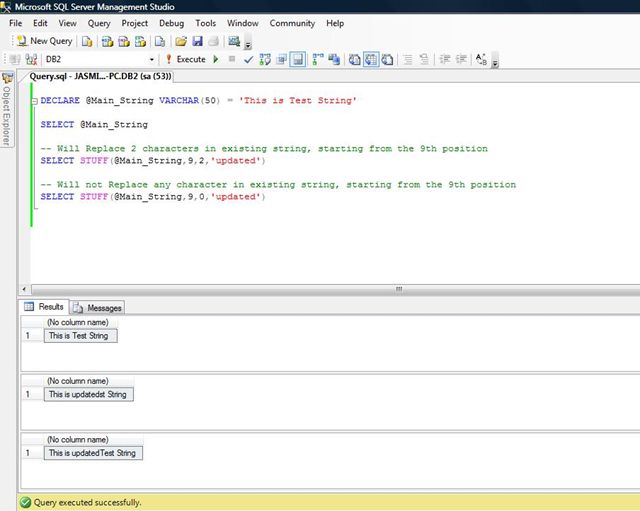The width and height of the screenshot is (640, 511).
Task: Click the Activity Monitor icon in top toolbar
Action: [234, 41]
